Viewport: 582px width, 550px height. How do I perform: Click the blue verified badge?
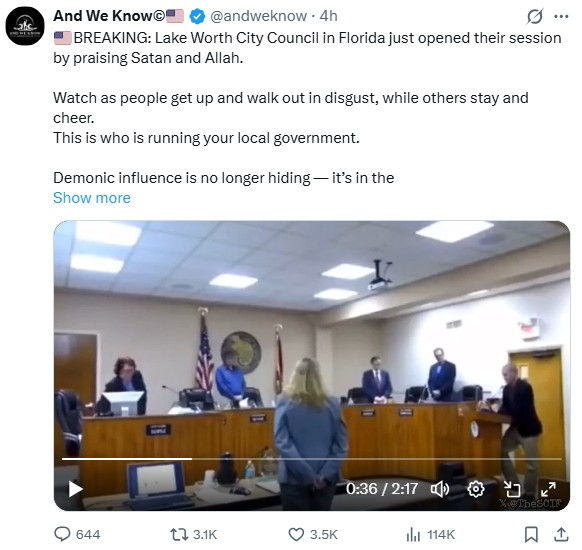tap(197, 16)
